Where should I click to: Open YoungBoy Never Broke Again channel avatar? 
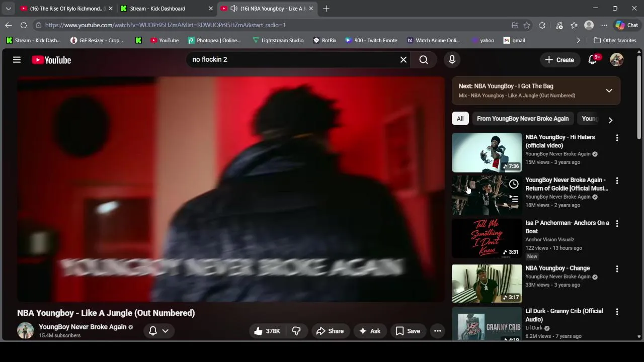click(26, 331)
